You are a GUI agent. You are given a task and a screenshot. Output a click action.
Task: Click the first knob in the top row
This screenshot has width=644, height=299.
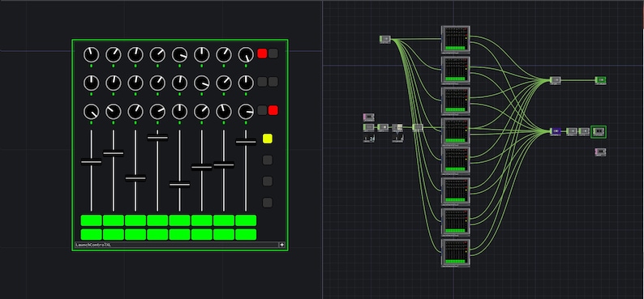pyautogui.click(x=91, y=54)
